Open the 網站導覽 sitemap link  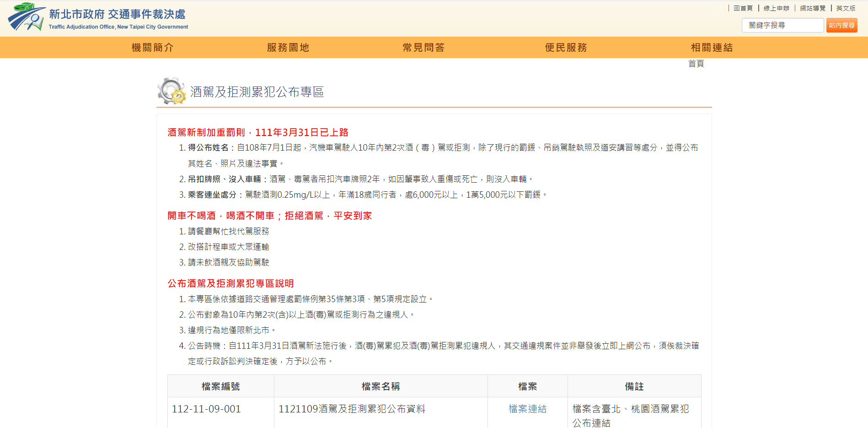(812, 8)
